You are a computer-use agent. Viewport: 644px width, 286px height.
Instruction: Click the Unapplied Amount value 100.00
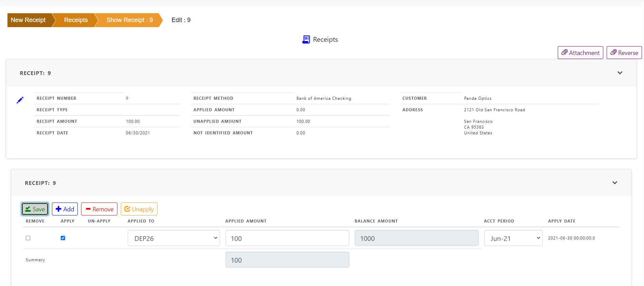click(x=303, y=121)
